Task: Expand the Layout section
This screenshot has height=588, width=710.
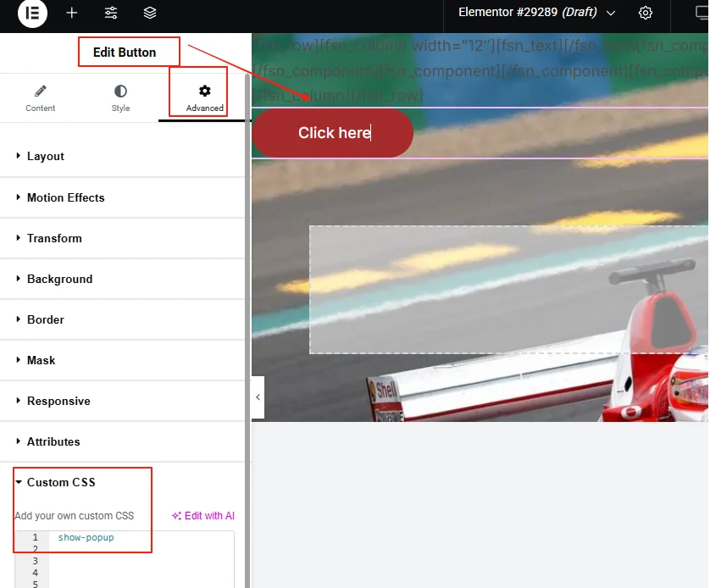Action: [x=46, y=156]
